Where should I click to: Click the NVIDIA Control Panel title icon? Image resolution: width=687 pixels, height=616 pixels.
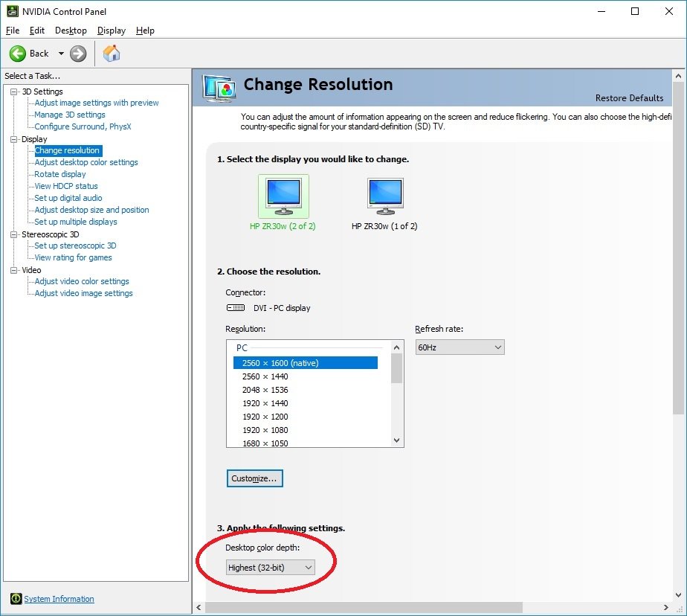point(12,11)
